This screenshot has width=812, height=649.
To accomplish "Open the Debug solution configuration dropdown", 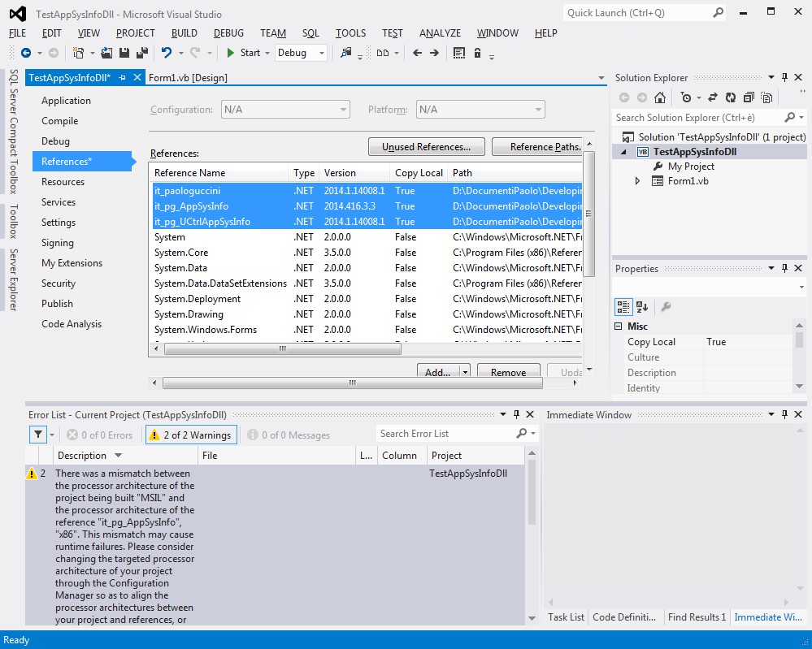I will tap(322, 53).
